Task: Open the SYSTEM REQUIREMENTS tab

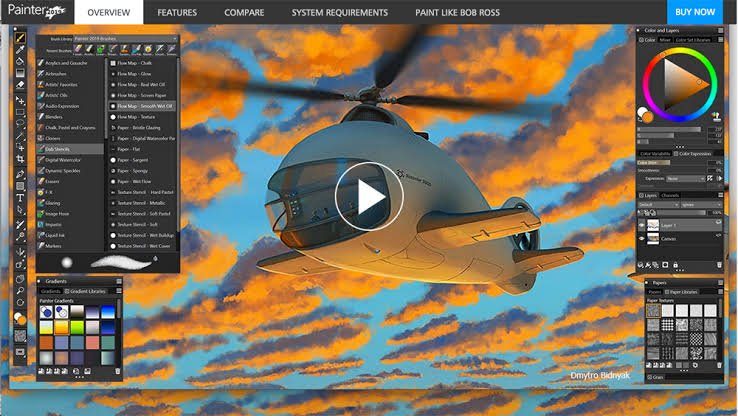Action: 339,12
